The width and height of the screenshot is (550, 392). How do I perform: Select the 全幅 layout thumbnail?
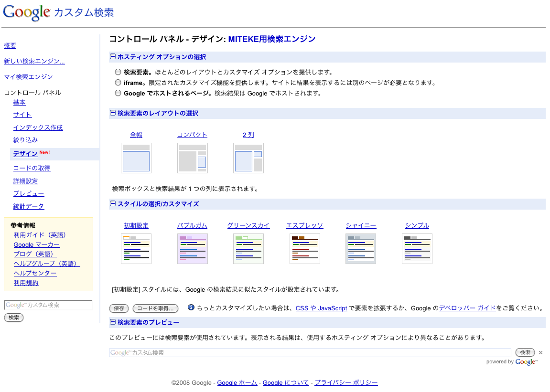(x=136, y=158)
